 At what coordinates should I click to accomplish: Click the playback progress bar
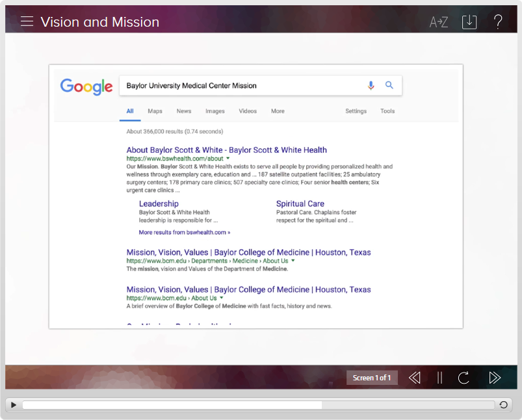point(258,404)
